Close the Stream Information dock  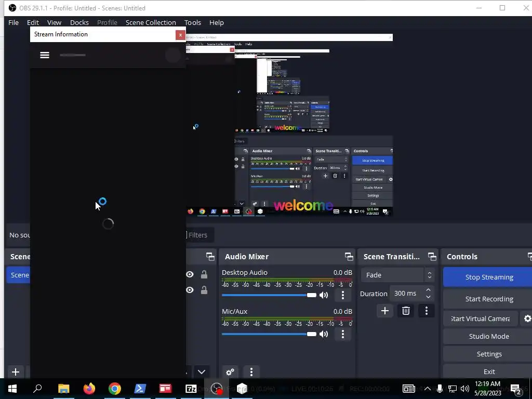pyautogui.click(x=180, y=35)
